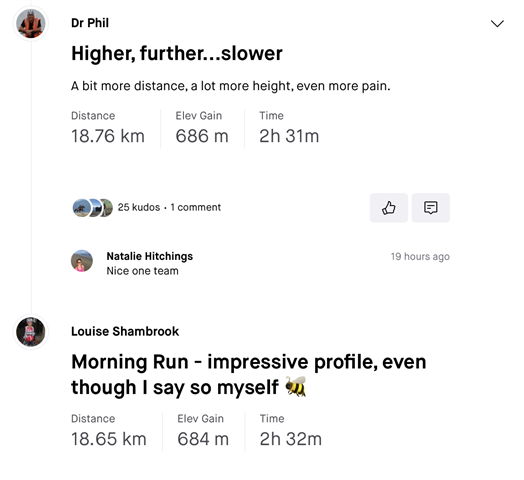The width and height of the screenshot is (524, 480).
Task: Click the Louise Shambrook athlete name
Action: (x=125, y=331)
